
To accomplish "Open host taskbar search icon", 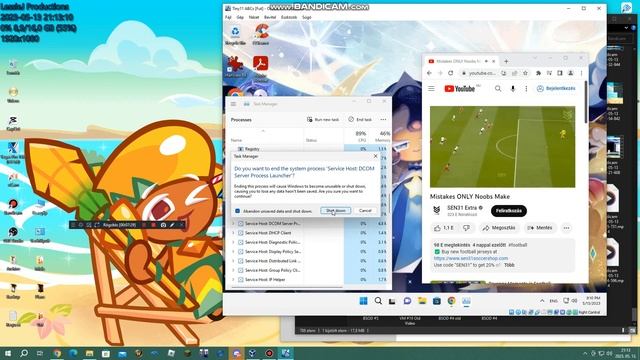I will click(24, 353).
